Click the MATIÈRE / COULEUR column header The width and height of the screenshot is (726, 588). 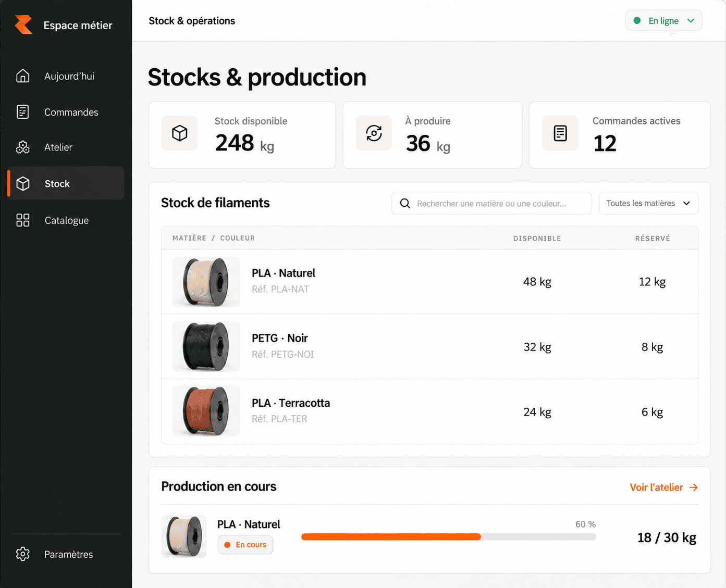[214, 238]
